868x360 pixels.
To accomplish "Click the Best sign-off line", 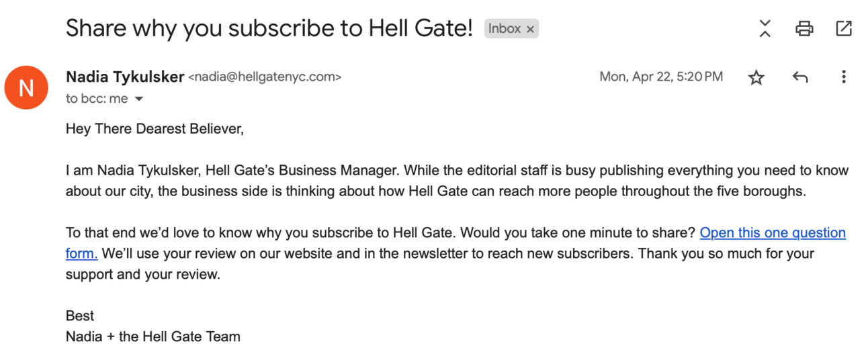I will pos(80,316).
